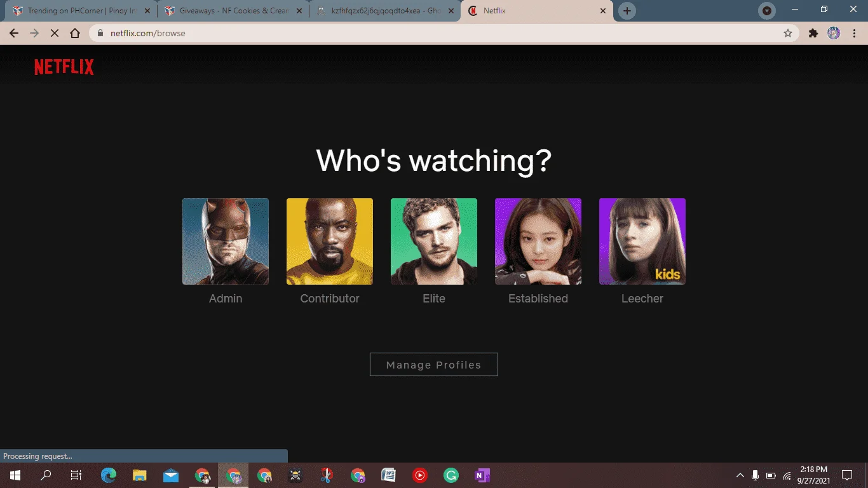Screen dimensions: 868x488
Task: Open Grammarly from the taskbar
Action: point(451,475)
